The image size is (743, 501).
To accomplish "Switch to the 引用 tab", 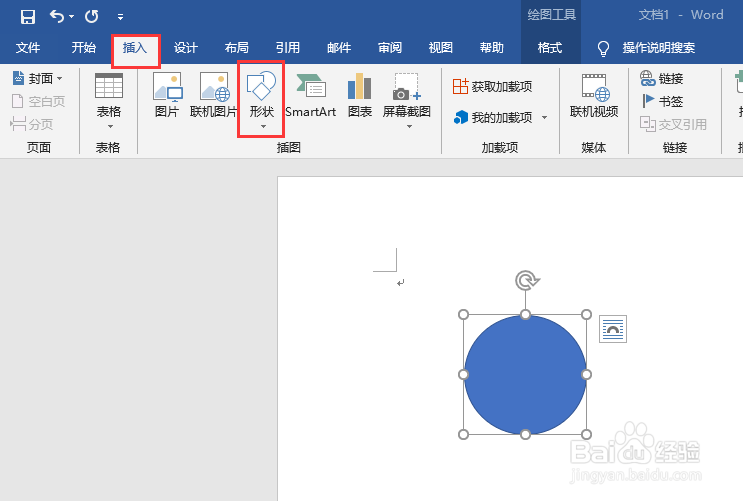I will point(288,47).
